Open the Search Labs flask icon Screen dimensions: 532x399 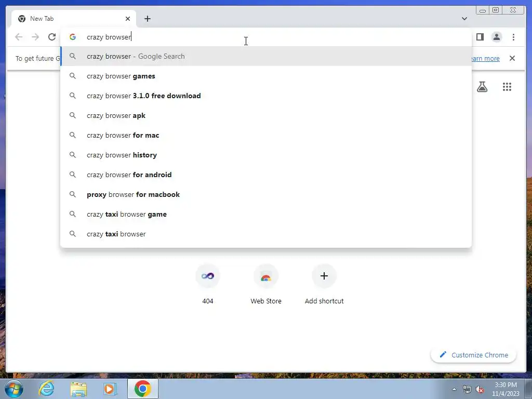[x=482, y=87]
